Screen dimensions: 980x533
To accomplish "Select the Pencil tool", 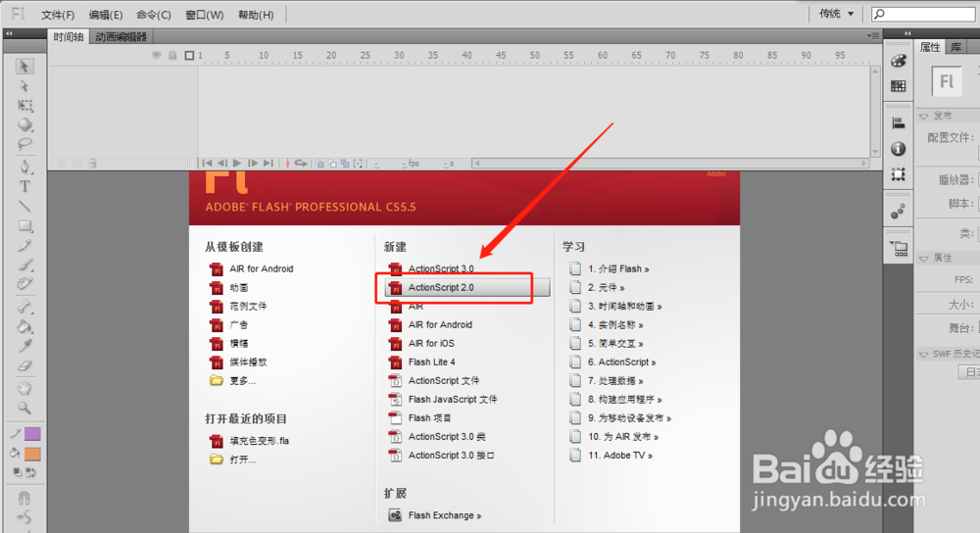I will point(24,246).
